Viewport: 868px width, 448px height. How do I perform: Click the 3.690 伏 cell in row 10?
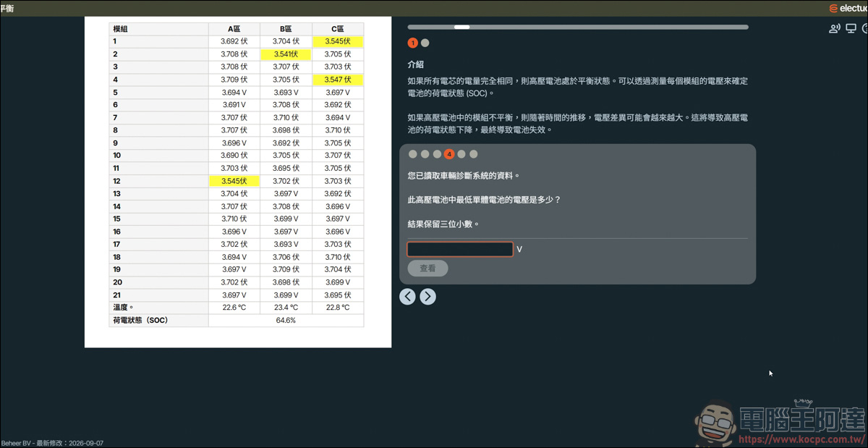click(x=234, y=156)
